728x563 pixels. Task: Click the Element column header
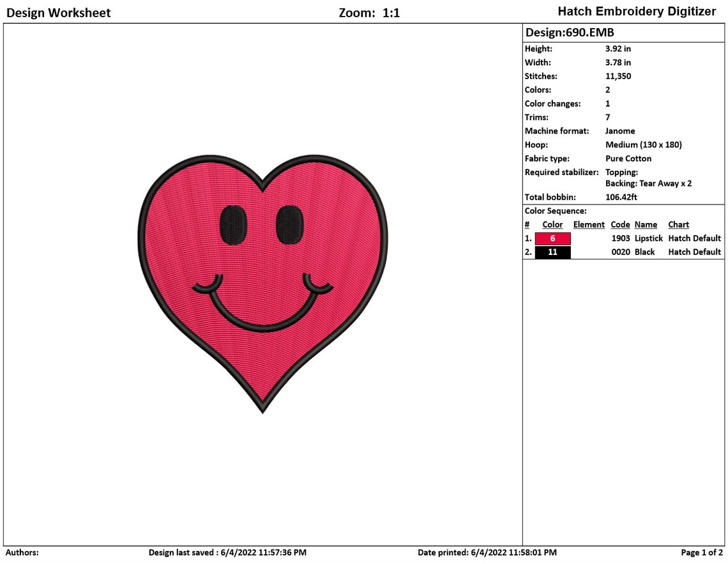588,224
